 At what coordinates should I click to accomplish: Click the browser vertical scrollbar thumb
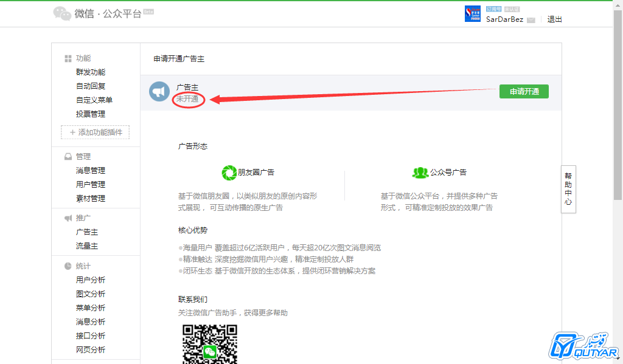tap(618, 105)
